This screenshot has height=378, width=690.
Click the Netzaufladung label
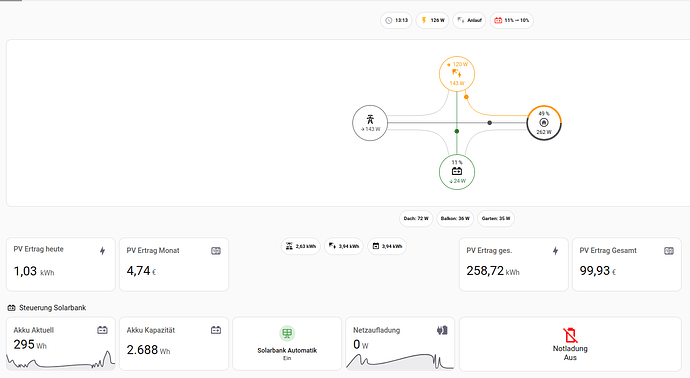click(x=376, y=330)
